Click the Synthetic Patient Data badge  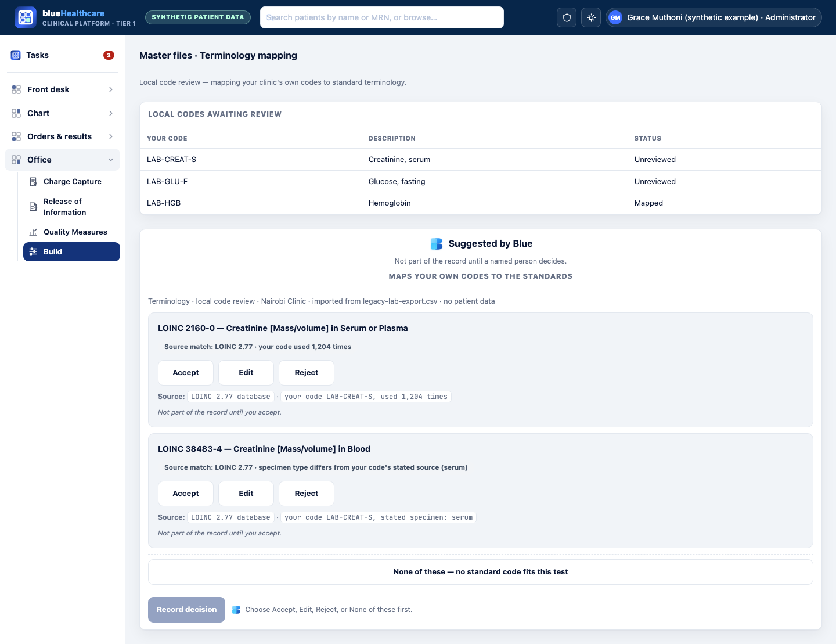point(198,17)
